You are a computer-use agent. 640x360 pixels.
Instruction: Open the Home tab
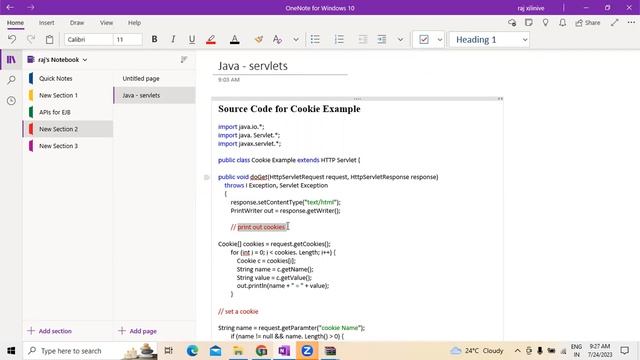[x=16, y=23]
